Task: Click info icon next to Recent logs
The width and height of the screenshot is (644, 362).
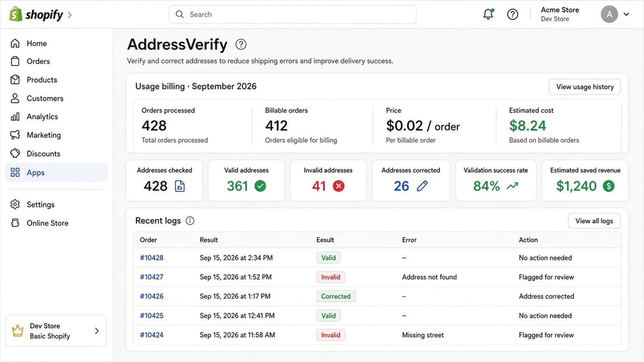Action: click(190, 220)
